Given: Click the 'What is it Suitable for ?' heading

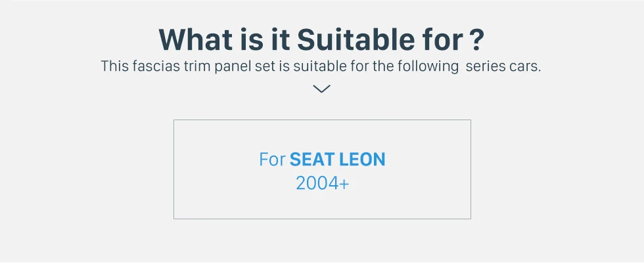Looking at the screenshot, I should coord(321,39).
